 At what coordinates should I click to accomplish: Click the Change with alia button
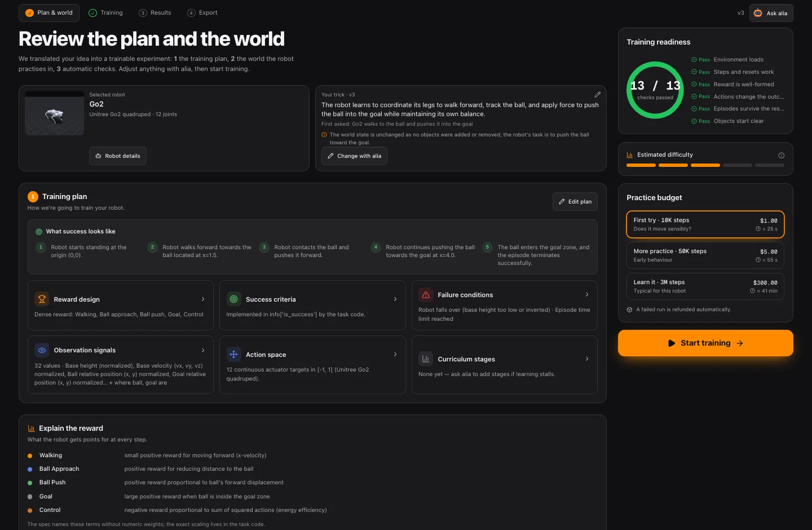click(354, 156)
